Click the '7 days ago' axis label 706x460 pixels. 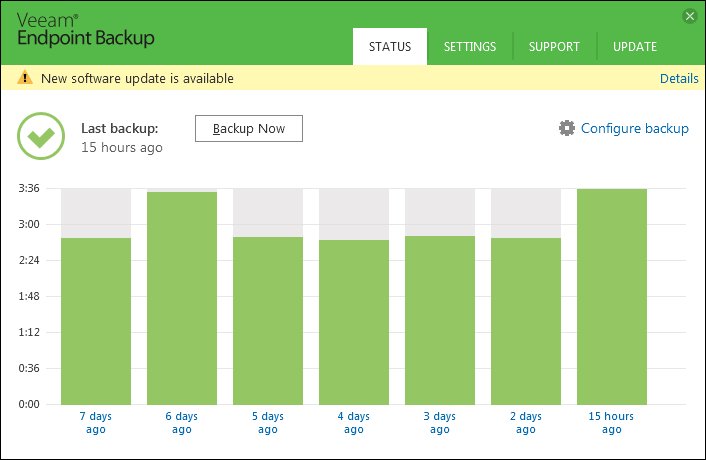(x=96, y=423)
